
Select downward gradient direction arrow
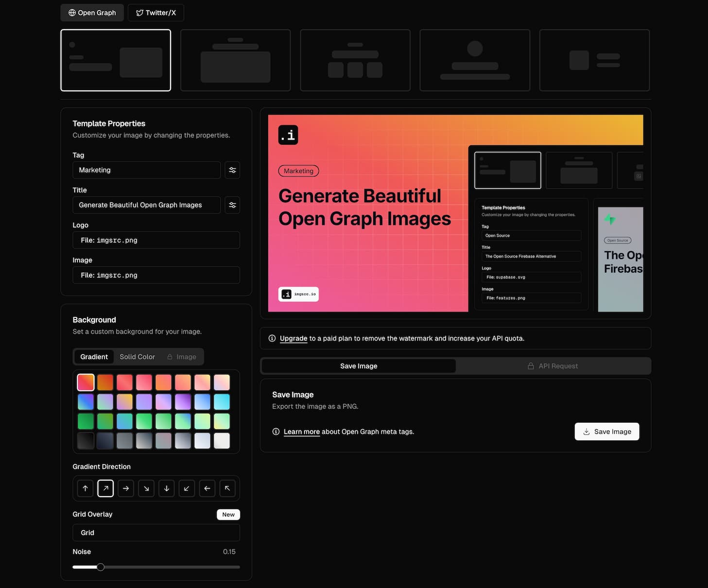click(167, 488)
